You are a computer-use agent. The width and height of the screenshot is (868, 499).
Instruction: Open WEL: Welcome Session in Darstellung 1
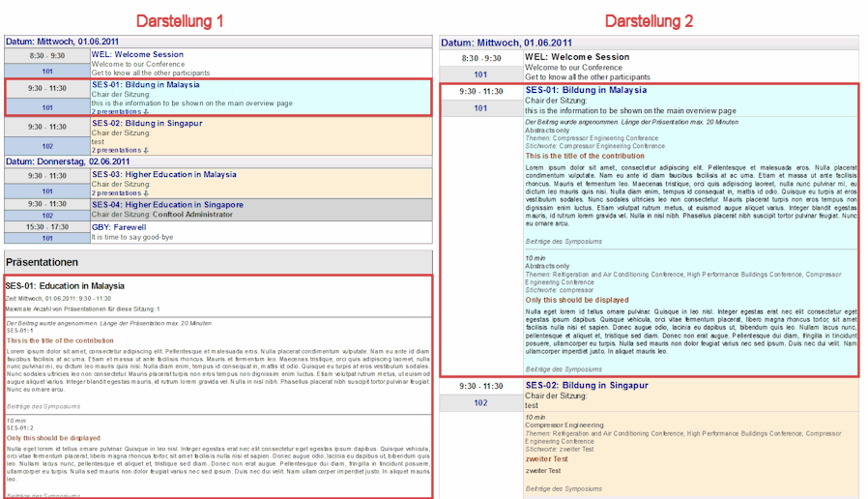[x=137, y=54]
